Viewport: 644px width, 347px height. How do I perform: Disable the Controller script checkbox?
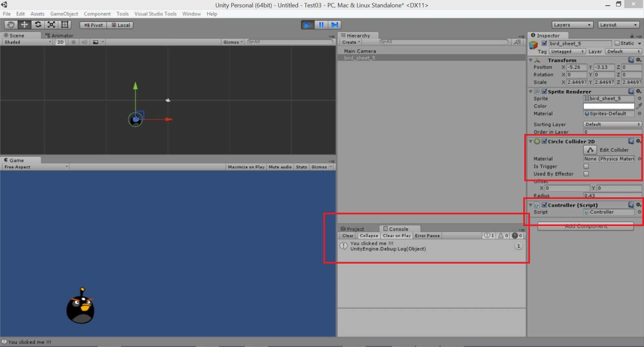pyautogui.click(x=544, y=205)
